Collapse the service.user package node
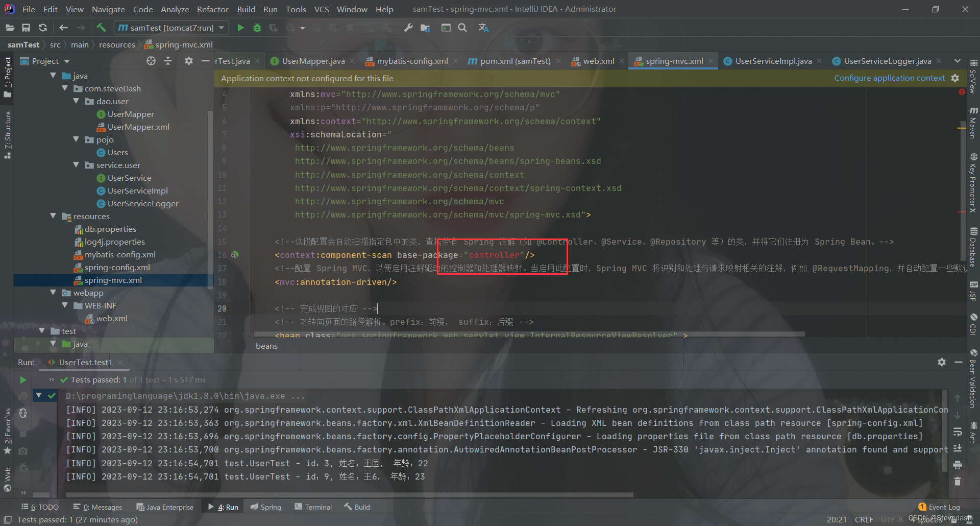The width and height of the screenshot is (980, 526). click(x=76, y=165)
